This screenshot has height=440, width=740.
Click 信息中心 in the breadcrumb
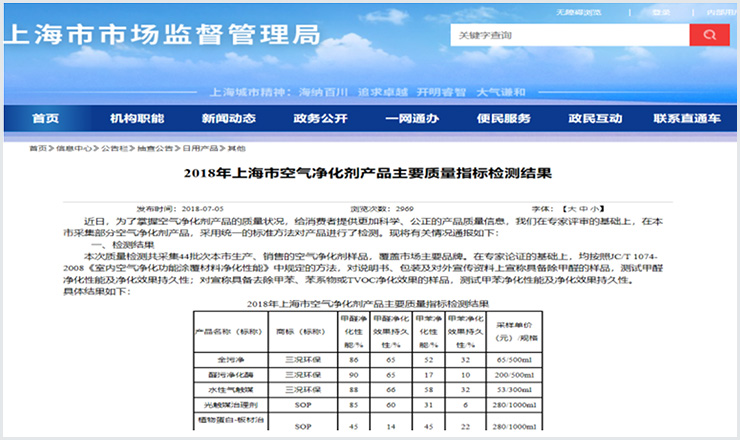coord(74,148)
